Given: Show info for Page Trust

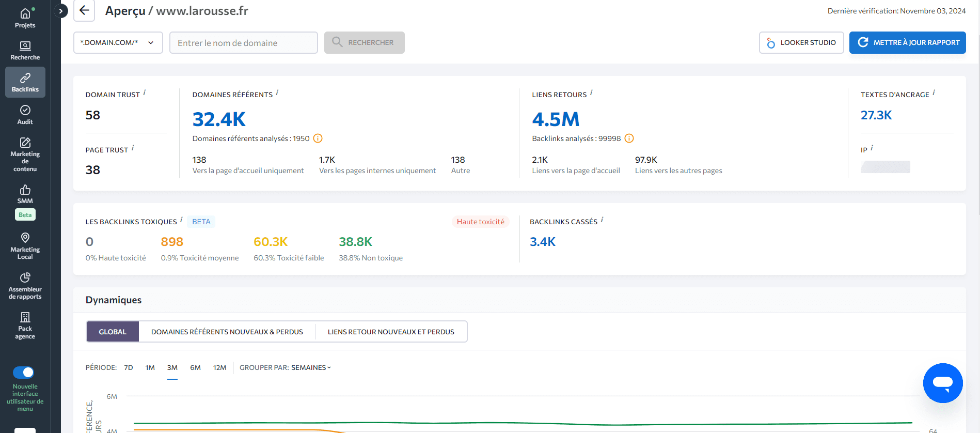Looking at the screenshot, I should [133, 148].
